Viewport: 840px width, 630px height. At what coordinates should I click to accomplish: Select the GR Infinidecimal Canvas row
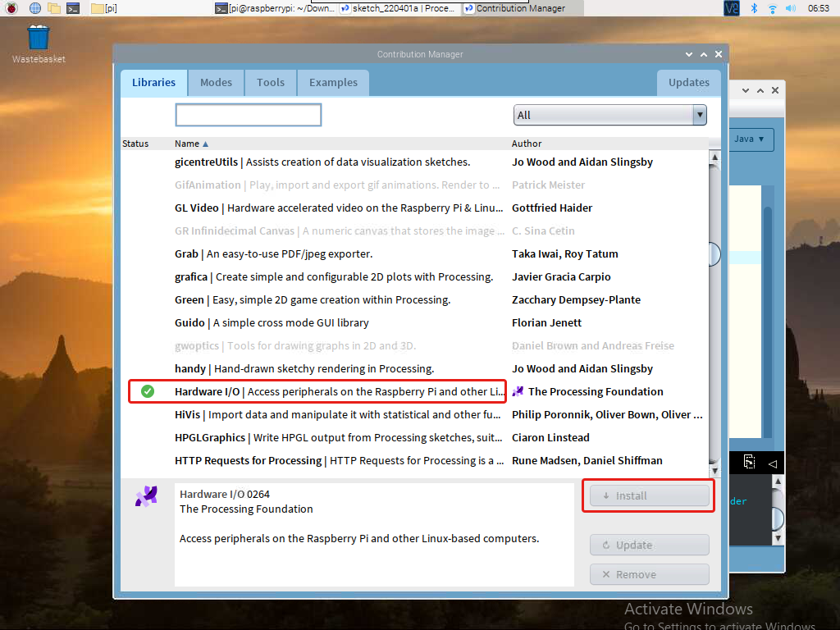(x=414, y=231)
